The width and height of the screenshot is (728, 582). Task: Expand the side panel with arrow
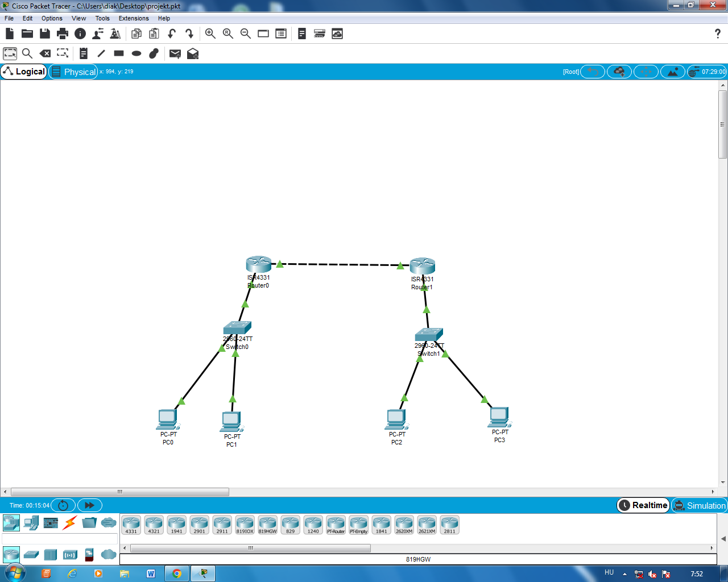click(723, 538)
